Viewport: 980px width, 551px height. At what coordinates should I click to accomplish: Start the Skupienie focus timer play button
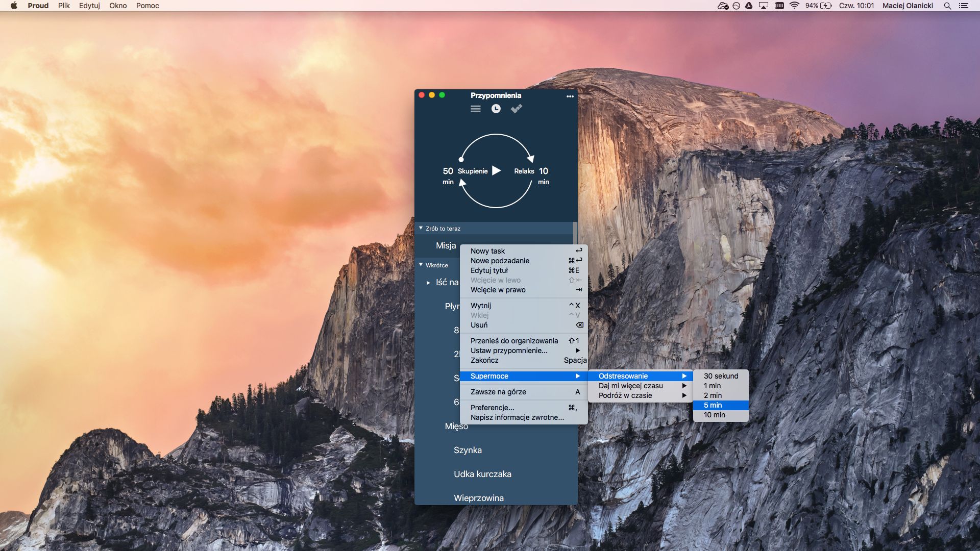[x=496, y=171]
